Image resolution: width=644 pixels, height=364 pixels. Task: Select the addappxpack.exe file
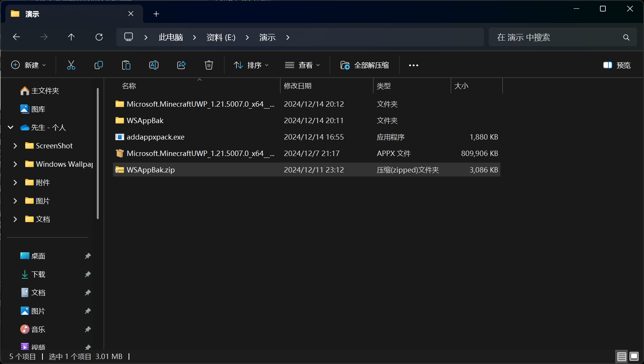point(307,137)
